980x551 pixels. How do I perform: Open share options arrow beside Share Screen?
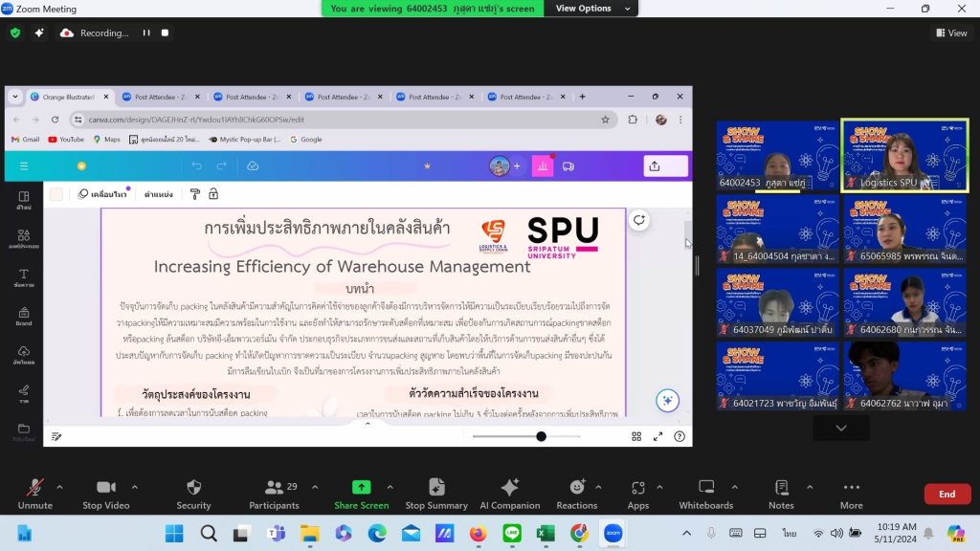[390, 487]
